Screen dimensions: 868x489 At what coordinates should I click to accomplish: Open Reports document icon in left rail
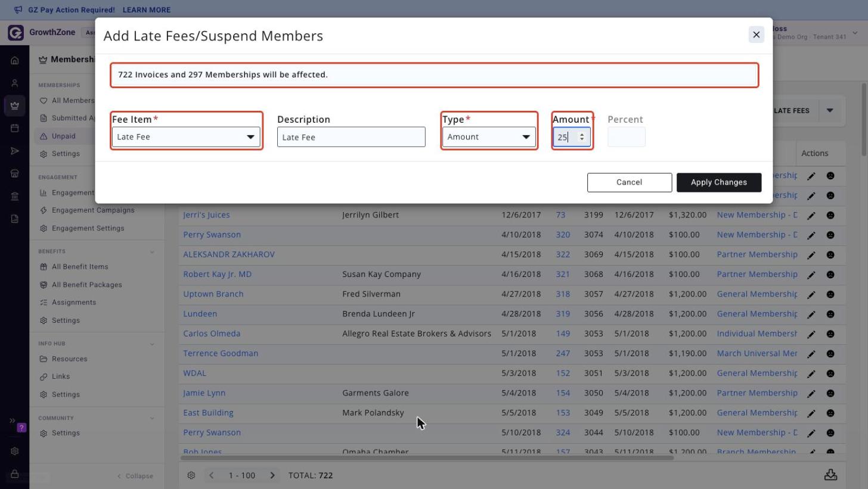(x=15, y=219)
